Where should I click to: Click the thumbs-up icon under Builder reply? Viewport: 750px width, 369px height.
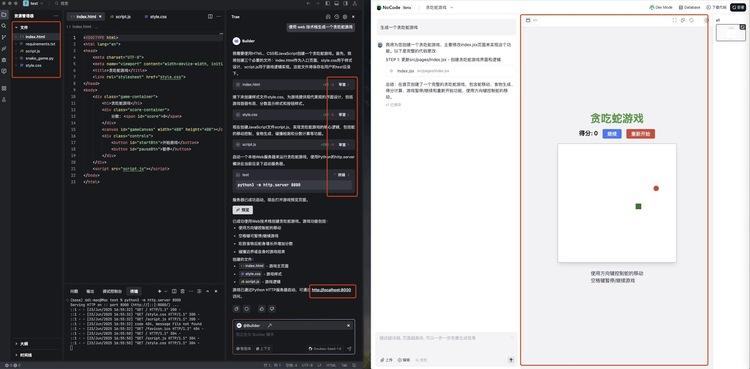click(x=262, y=309)
